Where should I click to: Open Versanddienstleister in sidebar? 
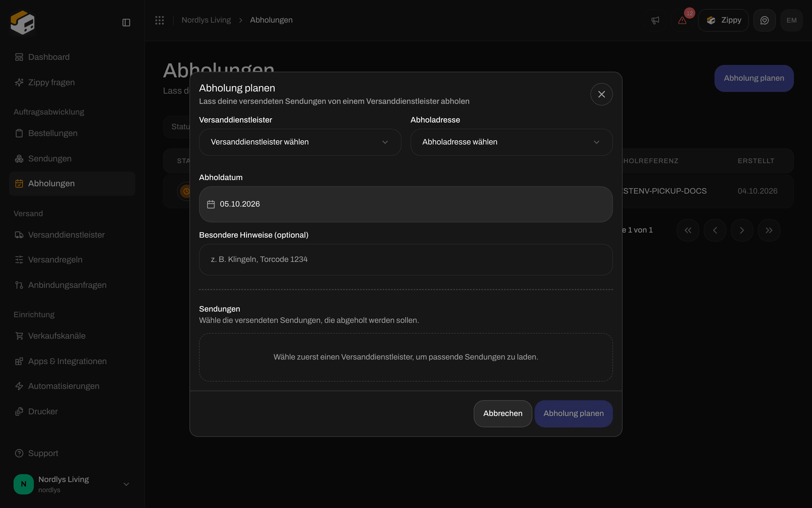pos(72,235)
